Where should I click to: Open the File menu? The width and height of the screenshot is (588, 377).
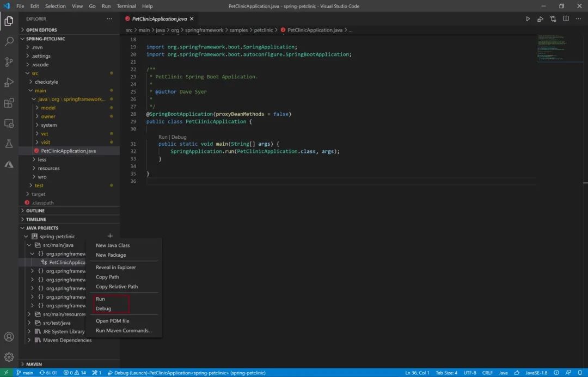(x=20, y=6)
